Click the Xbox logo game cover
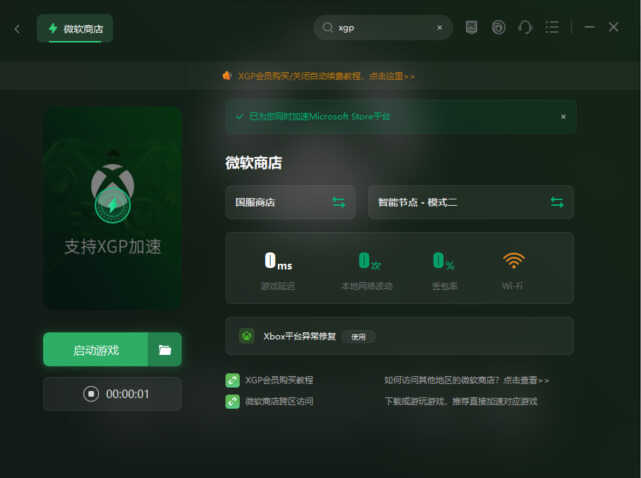This screenshot has height=478, width=641. coord(112,208)
